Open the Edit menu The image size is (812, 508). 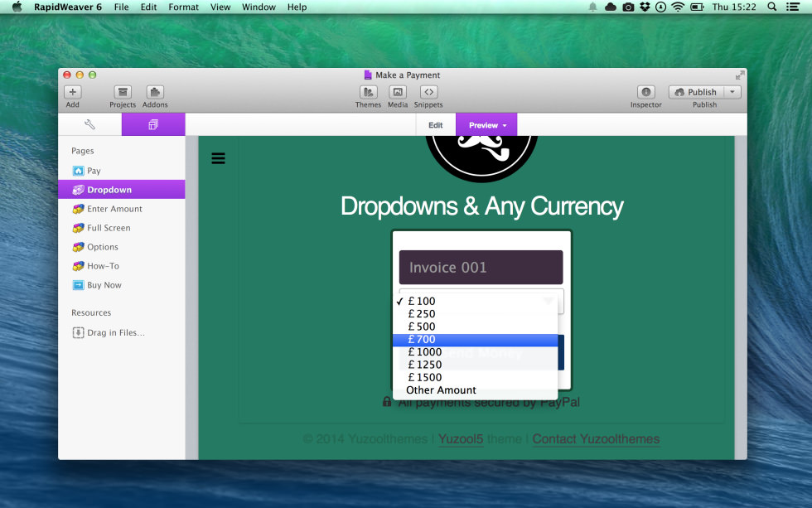pos(148,7)
